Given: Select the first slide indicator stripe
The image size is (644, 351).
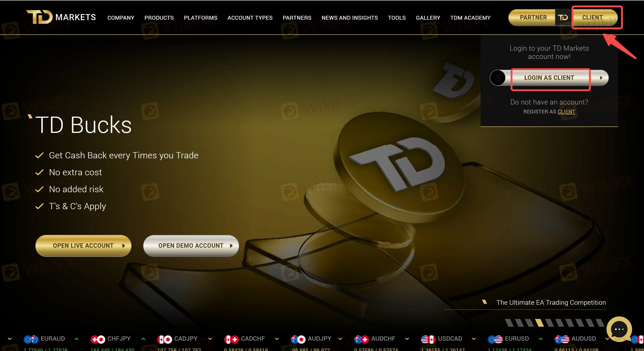Looking at the screenshot, I should point(509,323).
